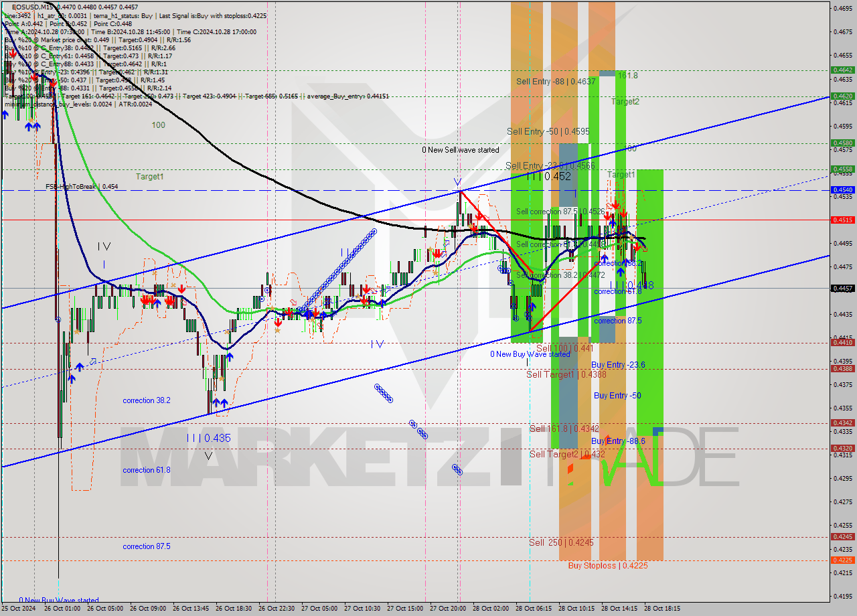The width and height of the screenshot is (857, 616).
Task: Select the 'ATR:0.0024' readout
Action: pyautogui.click(x=134, y=104)
